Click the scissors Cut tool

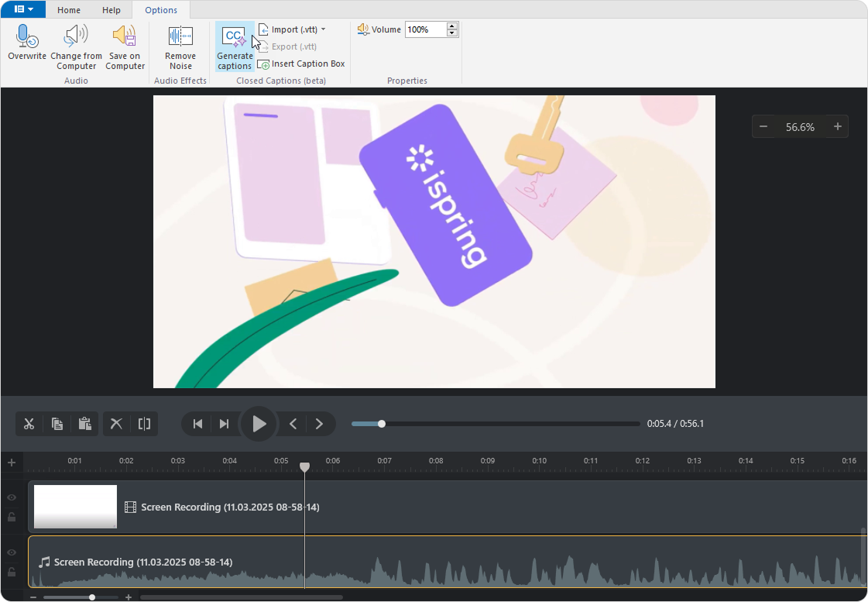29,424
